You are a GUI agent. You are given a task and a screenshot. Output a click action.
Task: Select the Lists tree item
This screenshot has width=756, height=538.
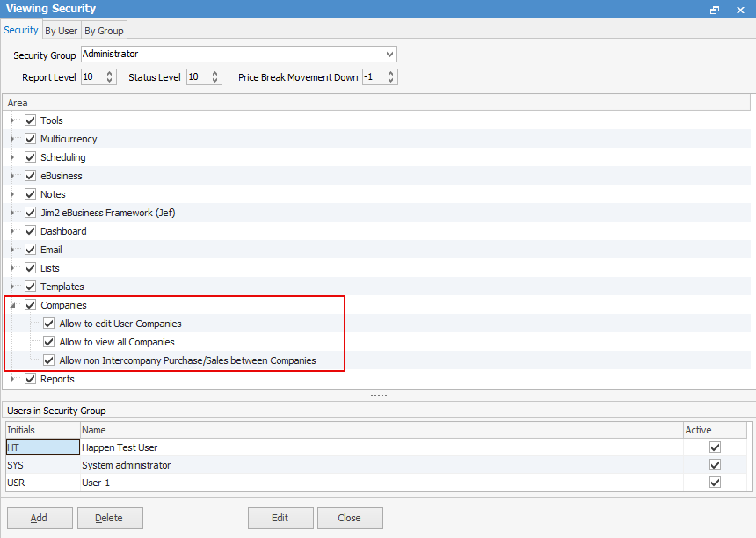click(x=49, y=268)
